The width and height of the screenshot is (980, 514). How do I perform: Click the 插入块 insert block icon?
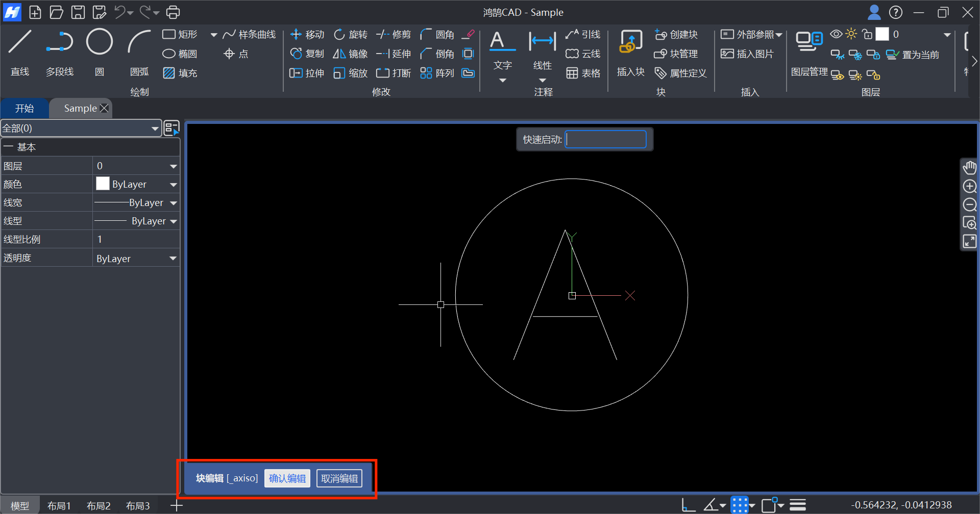coord(631,42)
